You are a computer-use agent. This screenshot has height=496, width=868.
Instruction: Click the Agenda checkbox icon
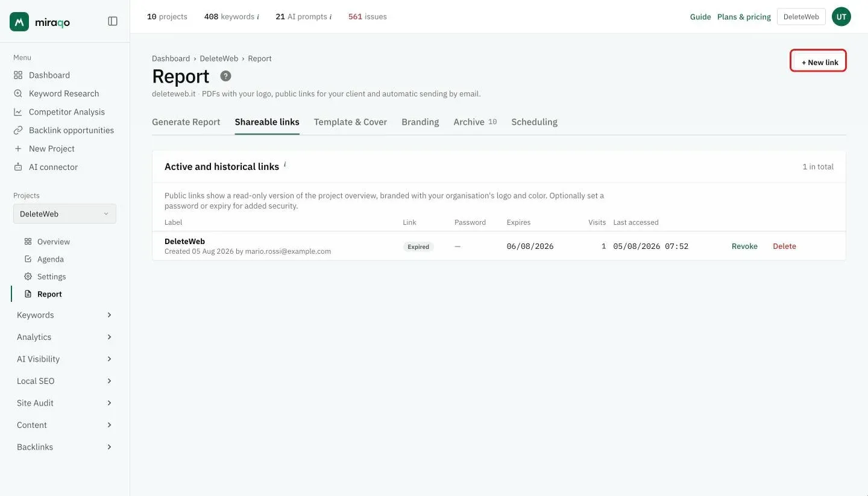(28, 259)
